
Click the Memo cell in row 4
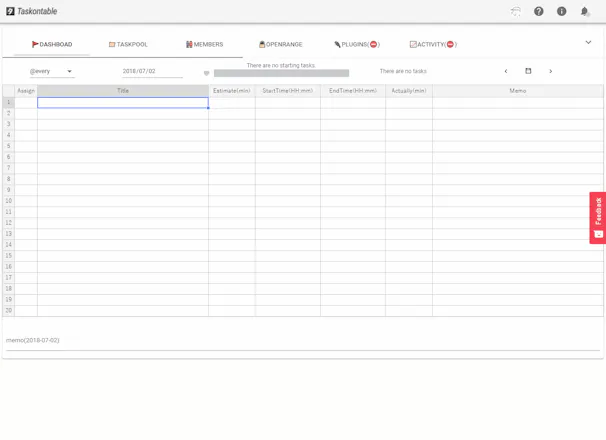[x=517, y=135]
